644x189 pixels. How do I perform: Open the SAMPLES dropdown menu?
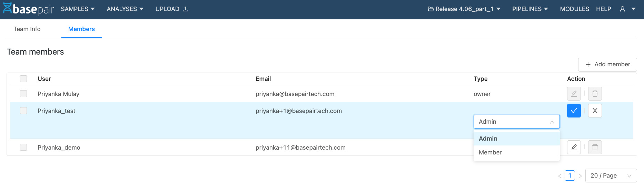click(78, 9)
